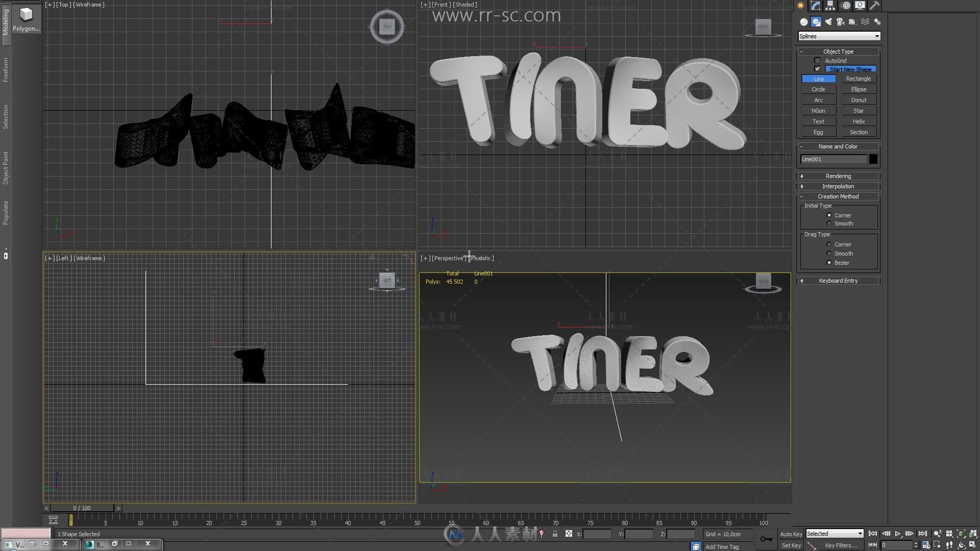Select the Rectangle spline tool
980x551 pixels.
pyautogui.click(x=859, y=79)
